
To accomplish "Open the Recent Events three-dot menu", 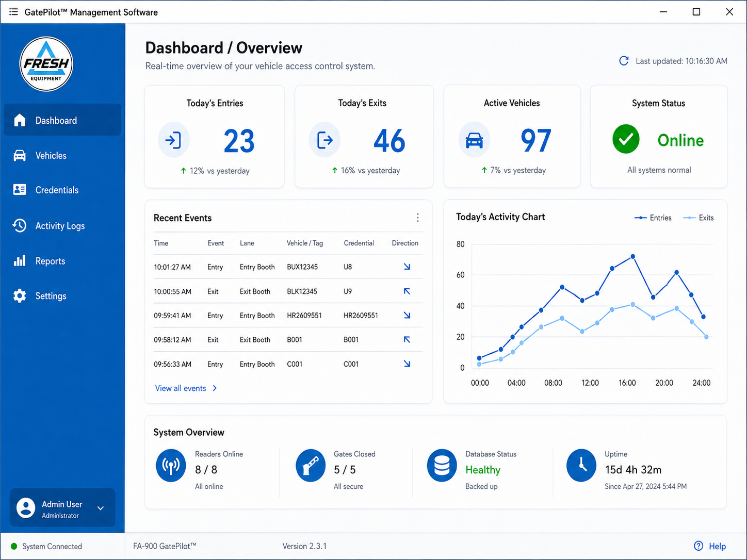I will tap(418, 218).
